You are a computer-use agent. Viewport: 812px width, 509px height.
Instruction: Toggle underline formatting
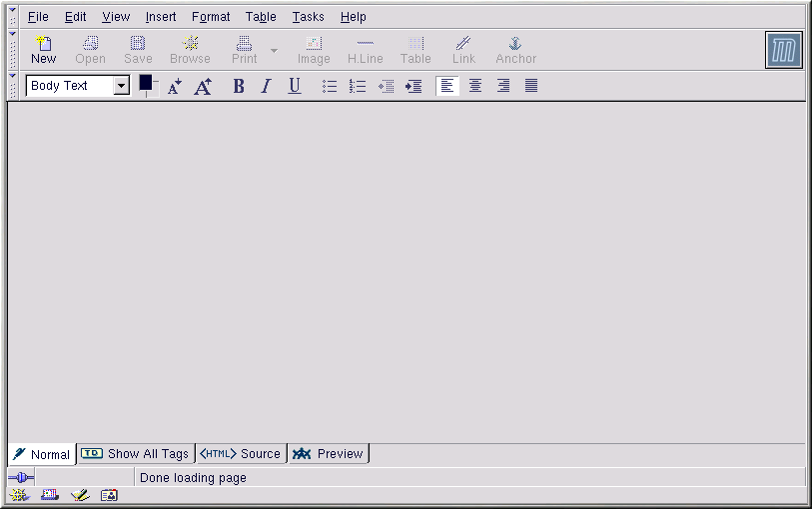[295, 87]
